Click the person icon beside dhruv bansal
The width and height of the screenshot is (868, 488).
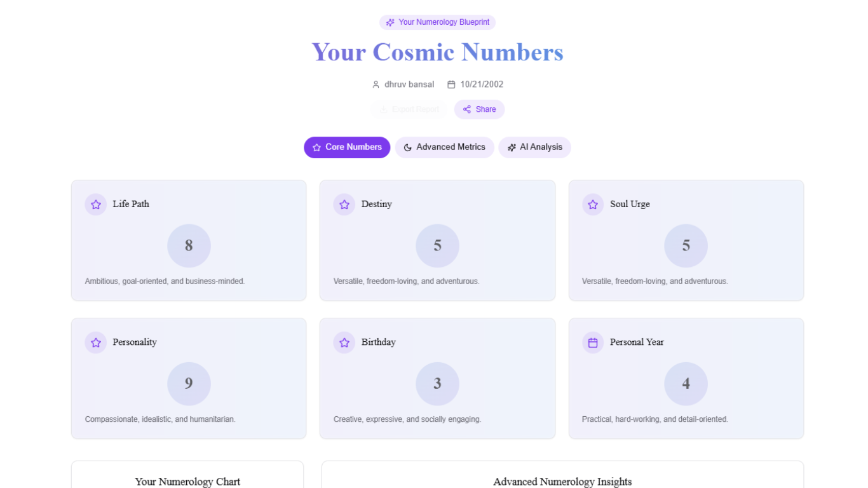[376, 85]
